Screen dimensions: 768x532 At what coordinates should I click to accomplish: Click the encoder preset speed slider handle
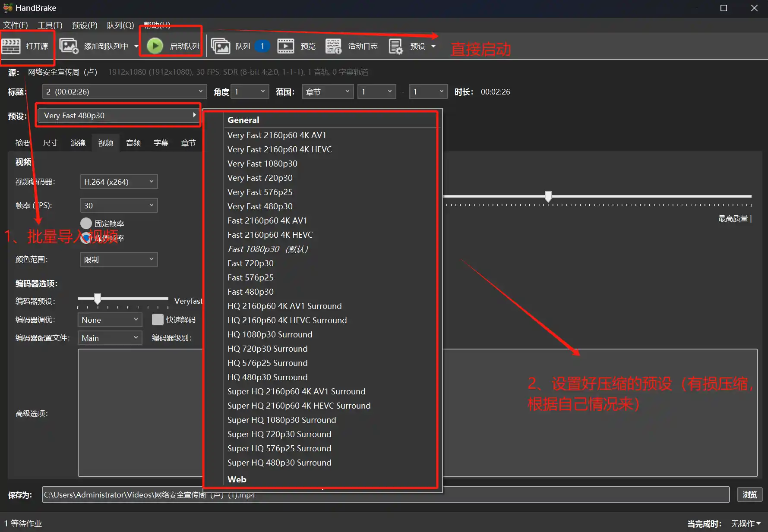tap(98, 298)
